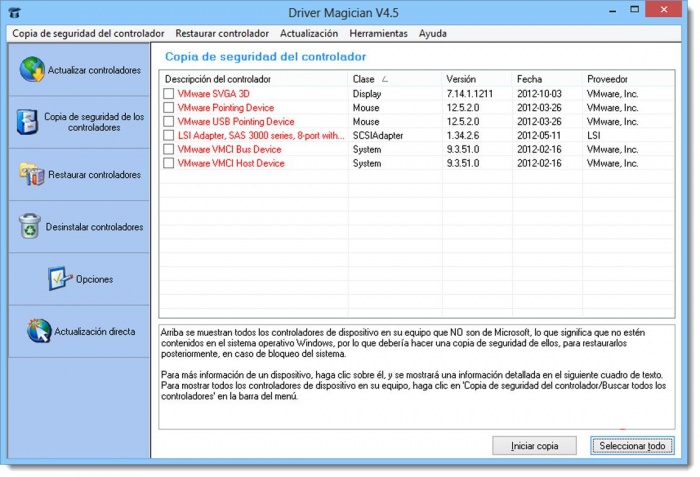Open the Restaurar controlador menu
The width and height of the screenshot is (700, 477).
(x=222, y=33)
